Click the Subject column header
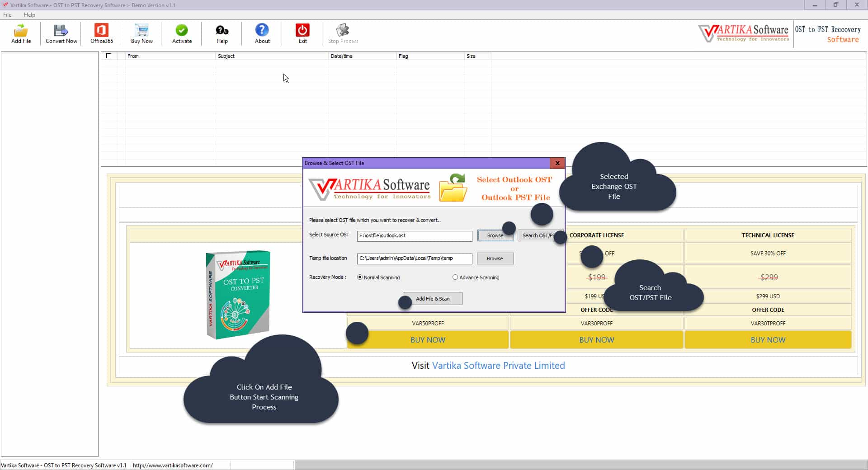Viewport: 868px width, 470px height. (272, 56)
